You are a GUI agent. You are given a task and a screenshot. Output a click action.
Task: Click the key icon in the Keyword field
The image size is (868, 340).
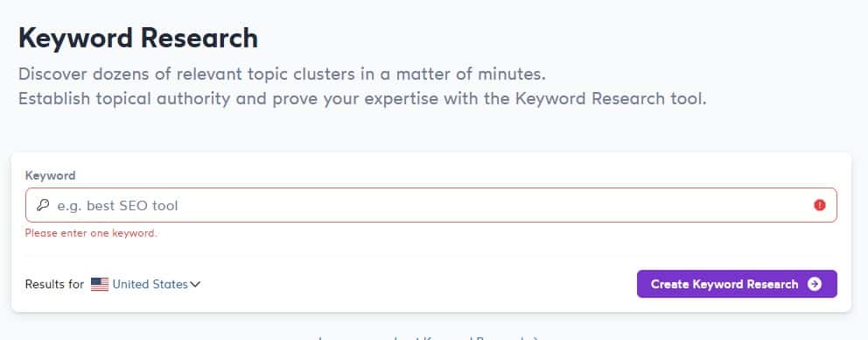43,205
